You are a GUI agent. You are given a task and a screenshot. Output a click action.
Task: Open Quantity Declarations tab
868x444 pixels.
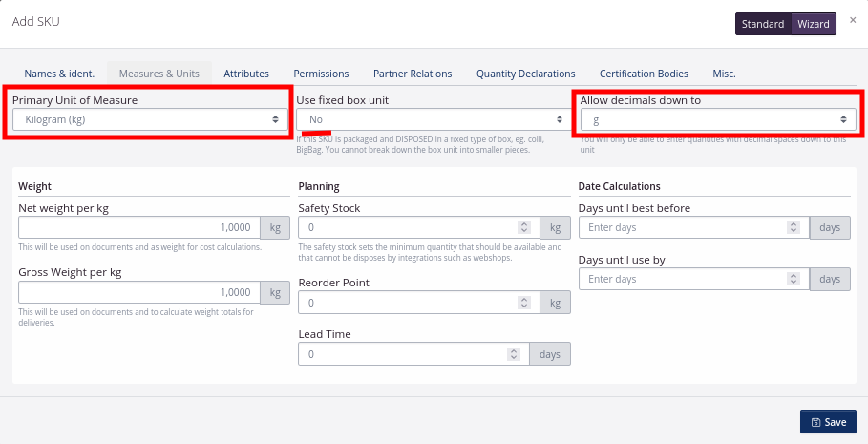click(525, 74)
